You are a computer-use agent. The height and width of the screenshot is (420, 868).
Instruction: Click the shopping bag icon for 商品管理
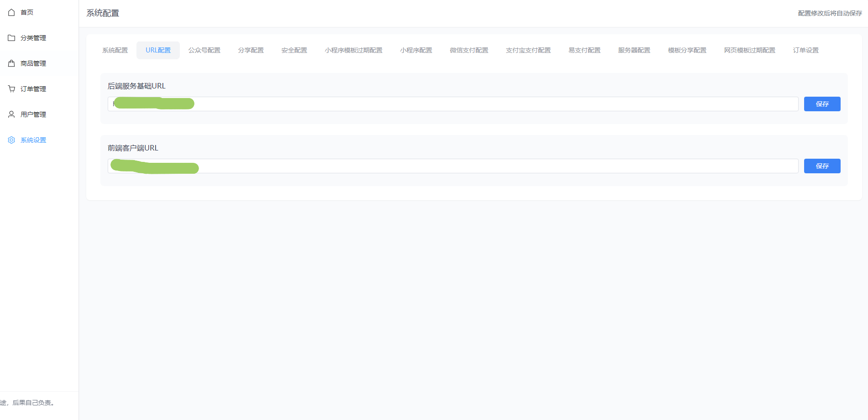pos(11,63)
